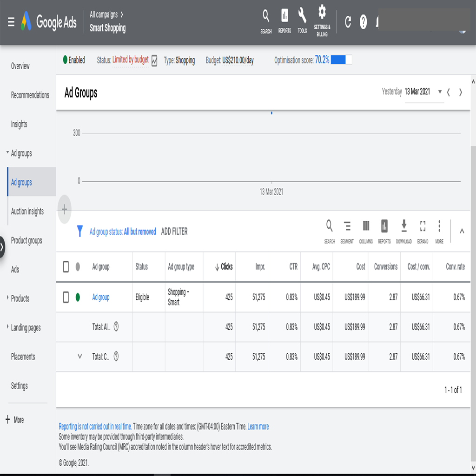Screen dimensions: 476x476
Task: Refresh the page data
Action: pos(348,22)
